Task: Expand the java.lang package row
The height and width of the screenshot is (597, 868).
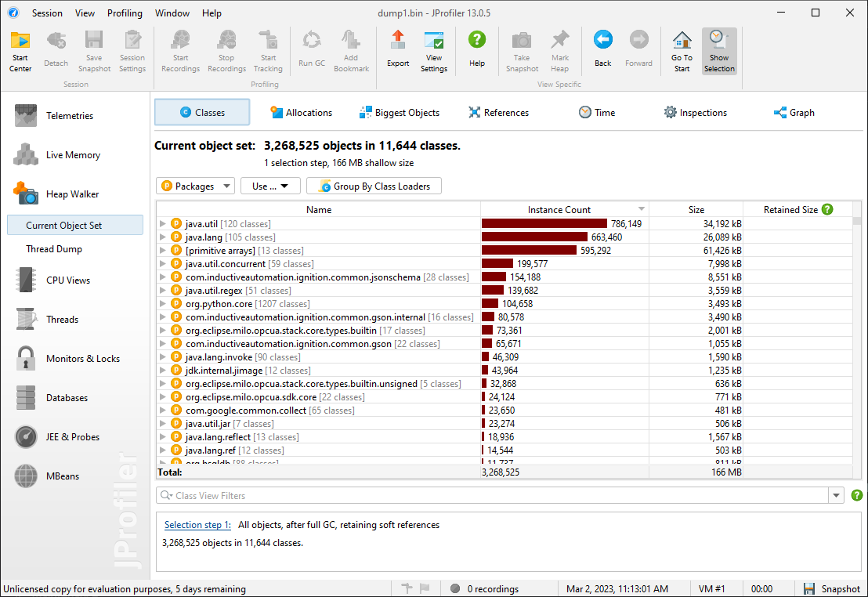Action: coord(163,237)
